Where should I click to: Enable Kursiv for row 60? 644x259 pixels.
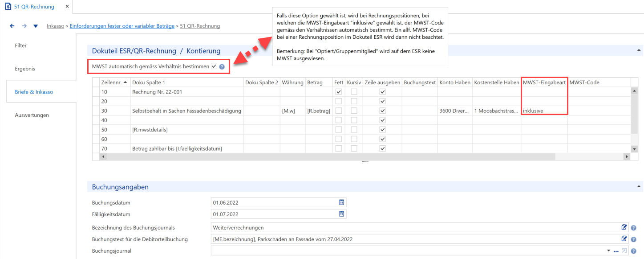tap(354, 139)
